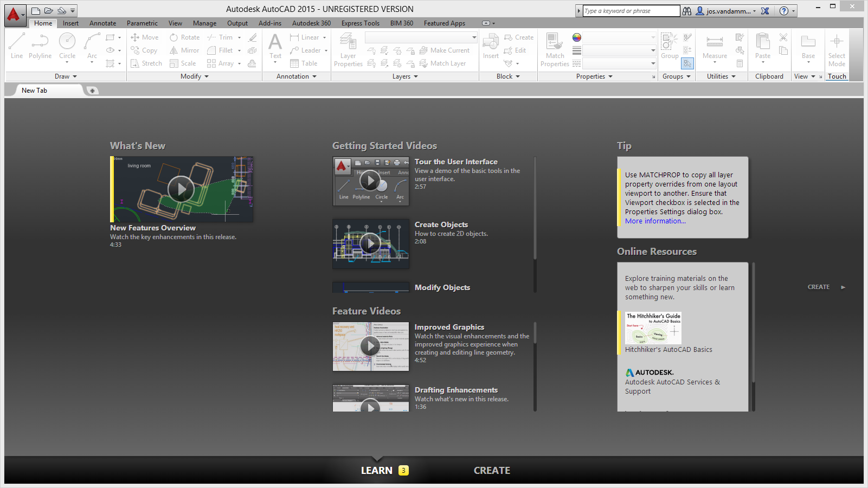This screenshot has height=488, width=868.
Task: Select the Trim tool
Action: [x=220, y=37]
